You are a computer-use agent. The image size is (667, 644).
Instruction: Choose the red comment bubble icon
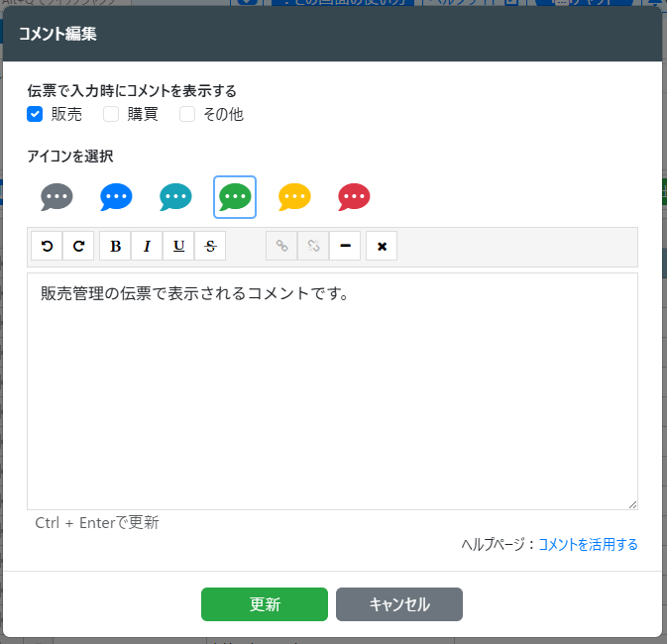354,197
